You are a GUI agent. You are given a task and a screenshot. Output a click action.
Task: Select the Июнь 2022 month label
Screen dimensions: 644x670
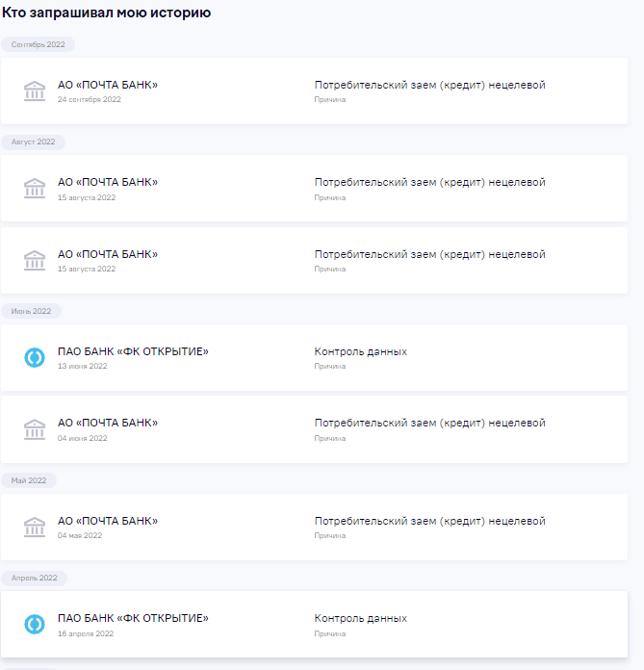coord(31,311)
